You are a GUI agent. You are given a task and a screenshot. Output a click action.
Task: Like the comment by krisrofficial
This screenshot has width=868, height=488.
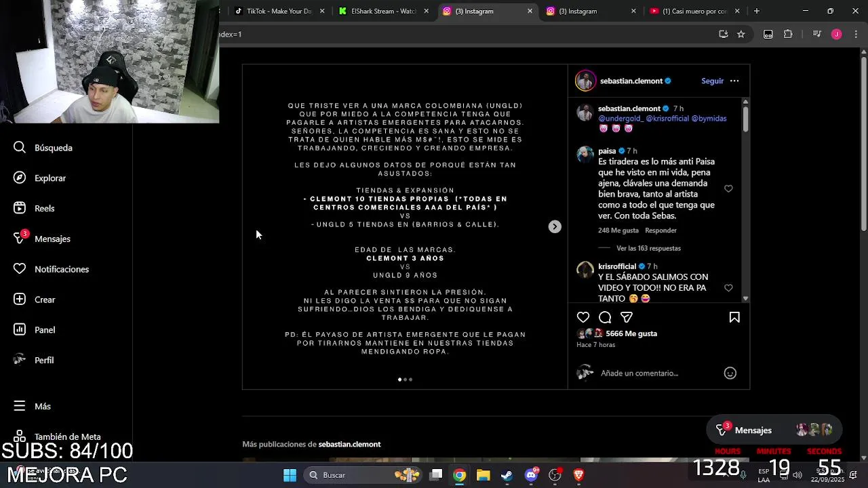728,288
